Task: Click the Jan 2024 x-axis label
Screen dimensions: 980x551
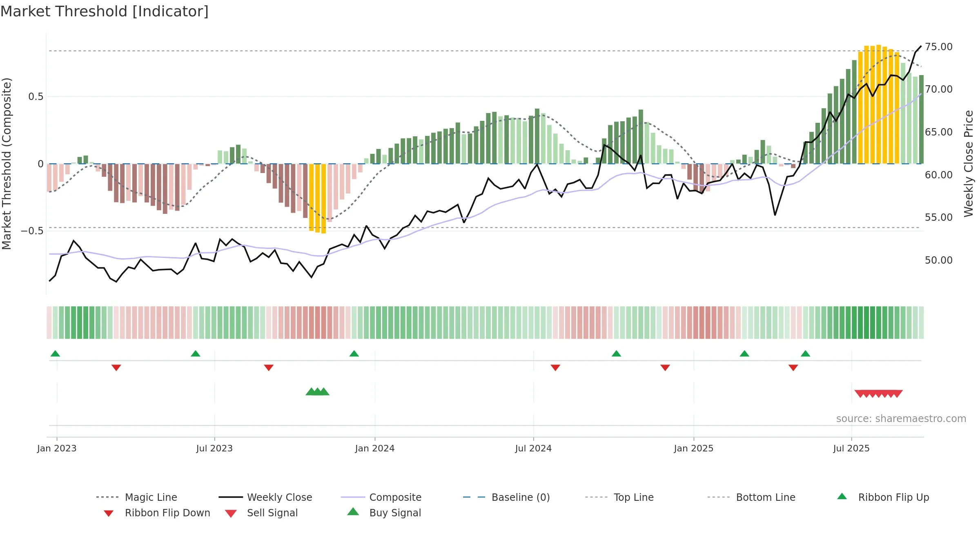Action: [x=375, y=449]
